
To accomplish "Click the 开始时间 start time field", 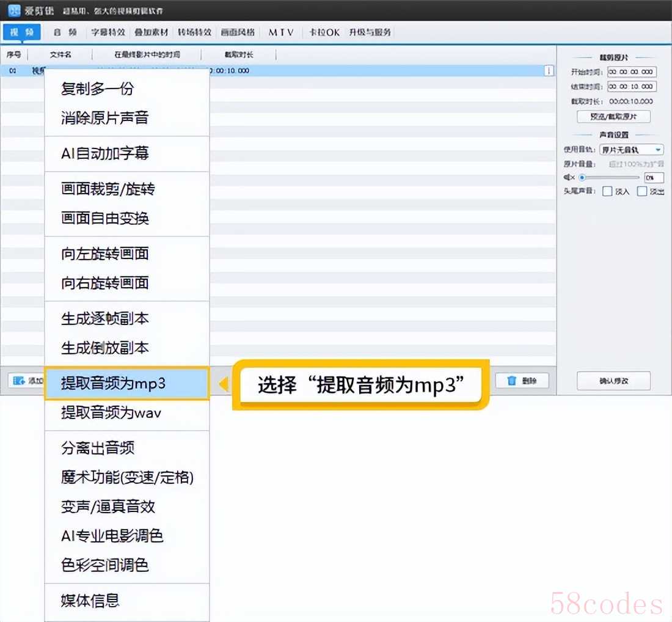I will (631, 72).
